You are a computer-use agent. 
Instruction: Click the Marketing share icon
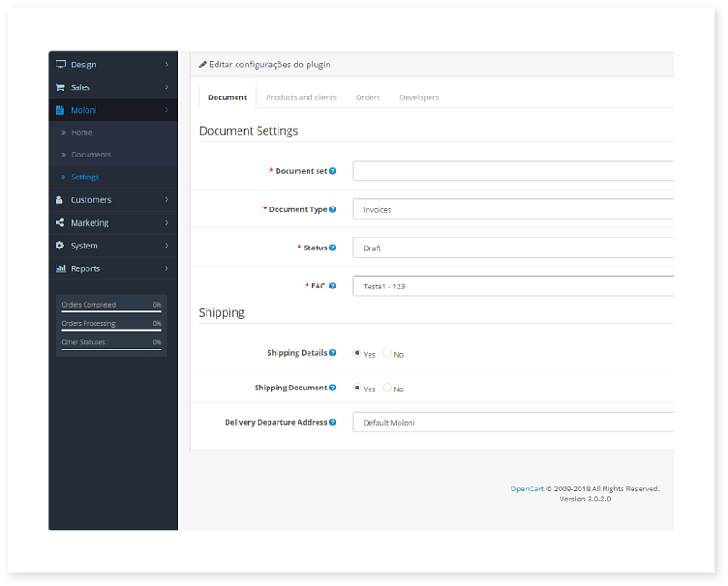59,222
